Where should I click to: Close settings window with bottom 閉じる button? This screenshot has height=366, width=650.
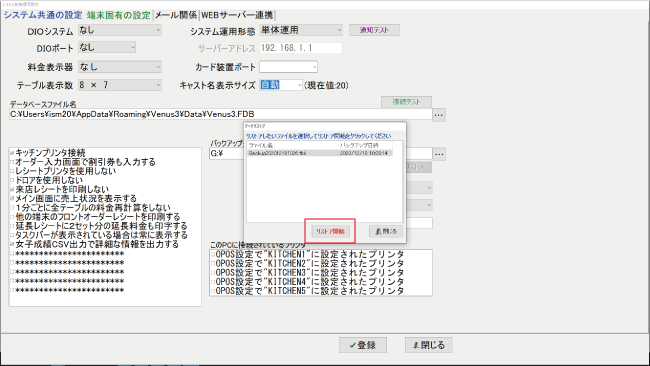pos(429,345)
